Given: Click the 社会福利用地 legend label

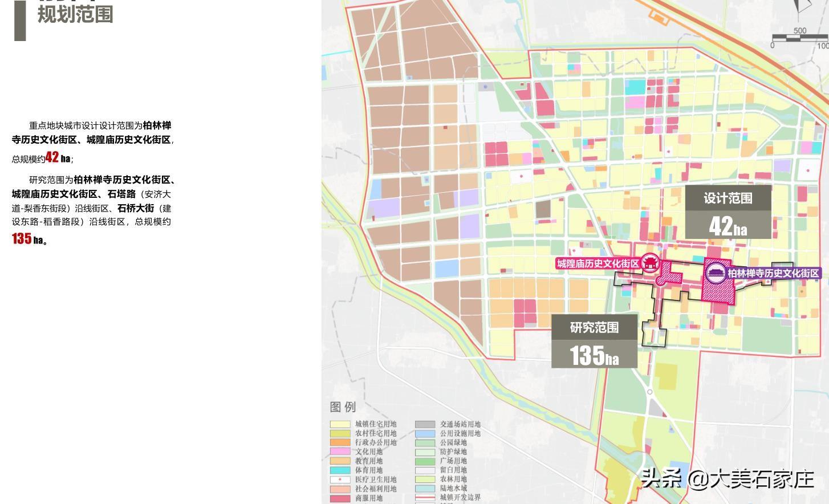Looking at the screenshot, I should pos(376,489).
